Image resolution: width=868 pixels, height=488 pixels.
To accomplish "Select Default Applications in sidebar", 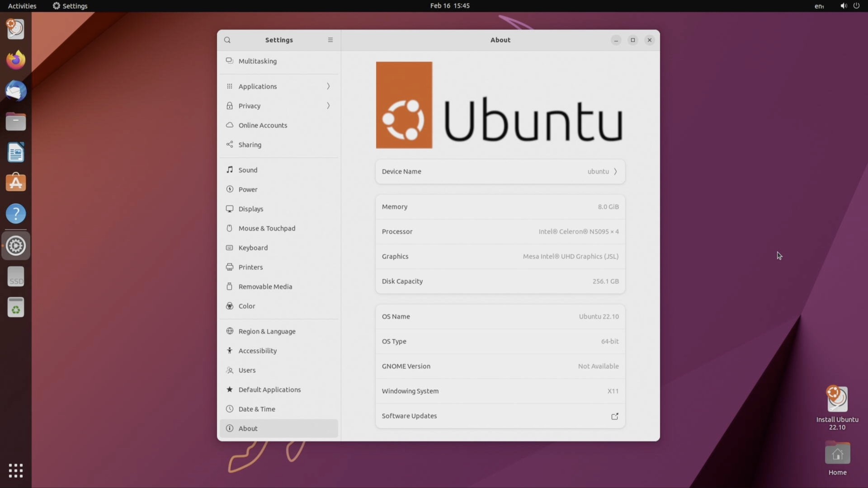I will click(279, 389).
